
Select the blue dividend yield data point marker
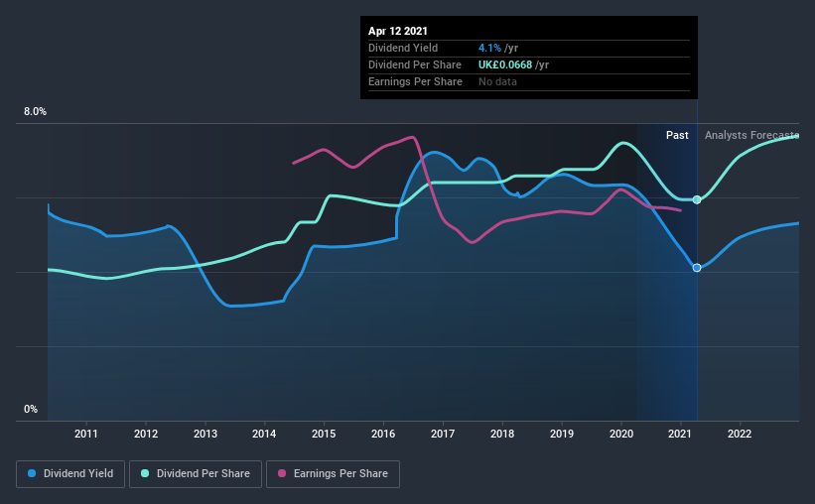[x=697, y=268]
